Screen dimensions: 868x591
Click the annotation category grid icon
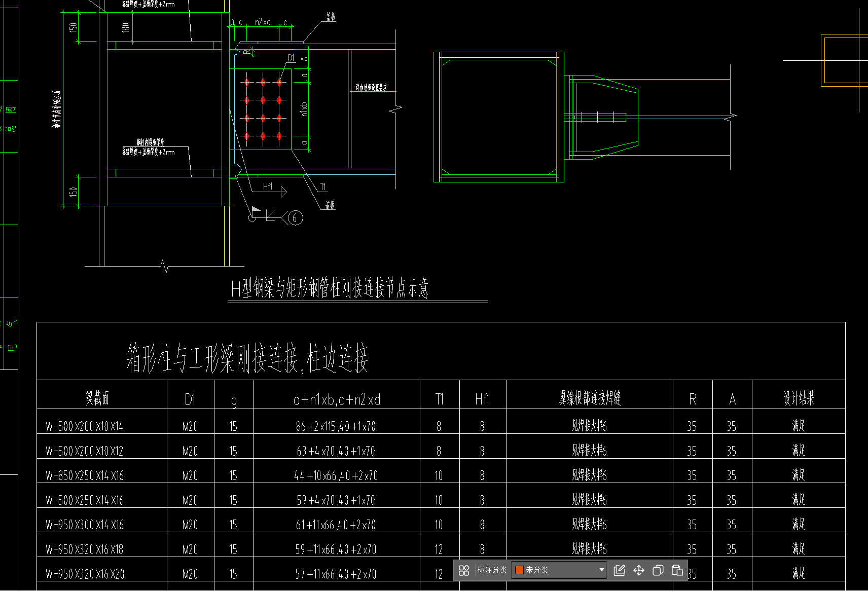pyautogui.click(x=464, y=570)
